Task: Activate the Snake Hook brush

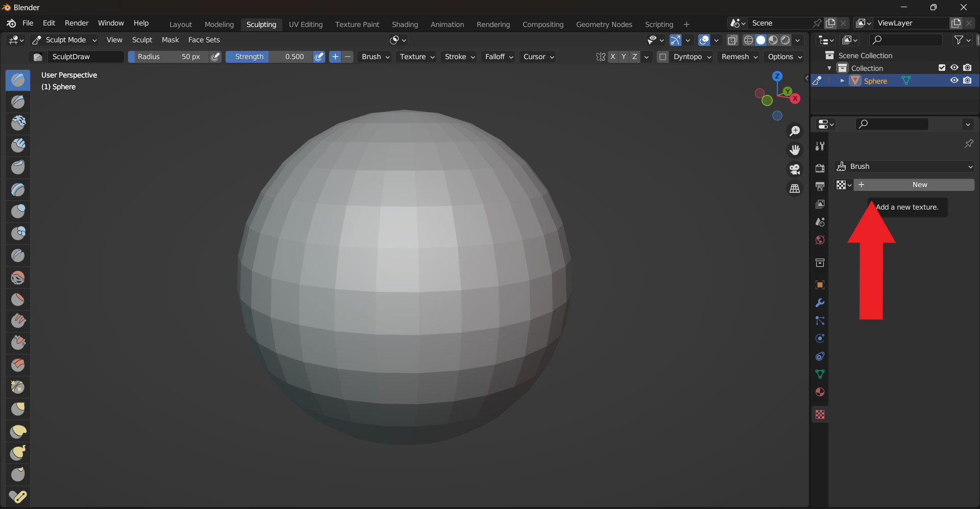Action: click(x=18, y=452)
